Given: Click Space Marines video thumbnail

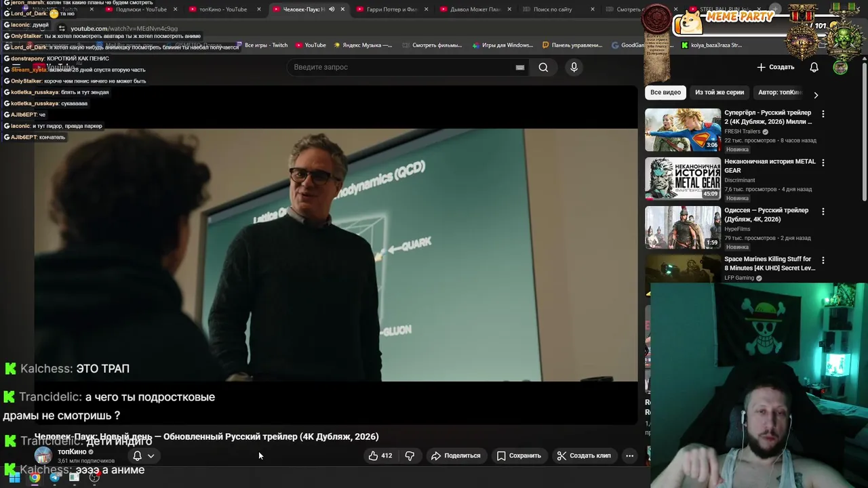Looking at the screenshot, I should tap(683, 268).
